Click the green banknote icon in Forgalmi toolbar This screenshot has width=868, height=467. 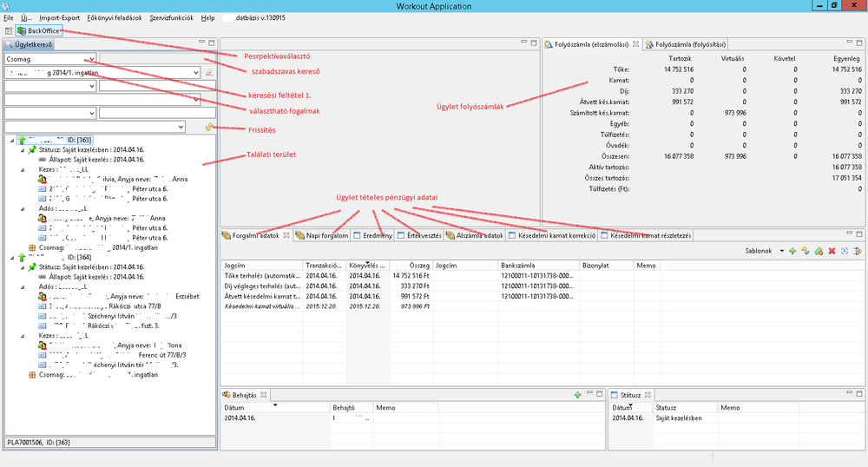[x=819, y=251]
